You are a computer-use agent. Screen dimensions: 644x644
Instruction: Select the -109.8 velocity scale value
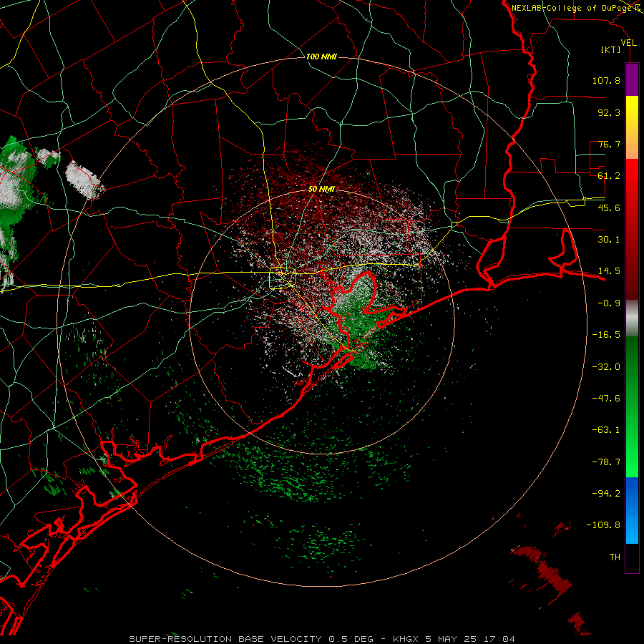point(603,525)
